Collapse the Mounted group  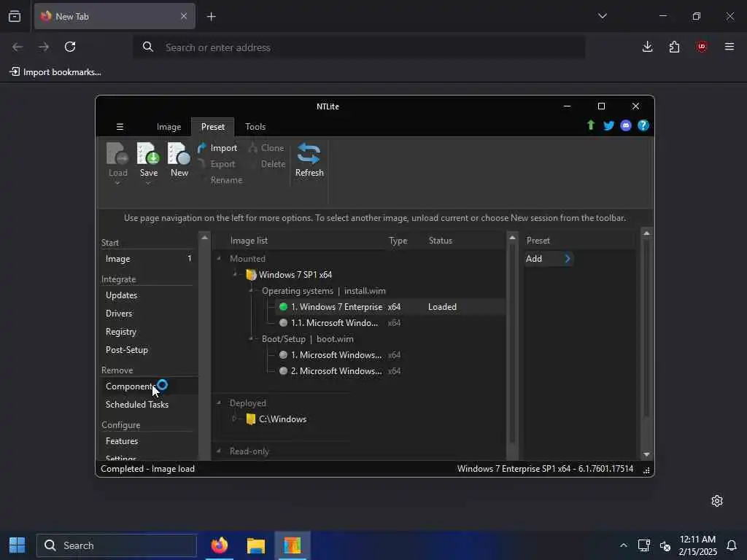pyautogui.click(x=219, y=259)
